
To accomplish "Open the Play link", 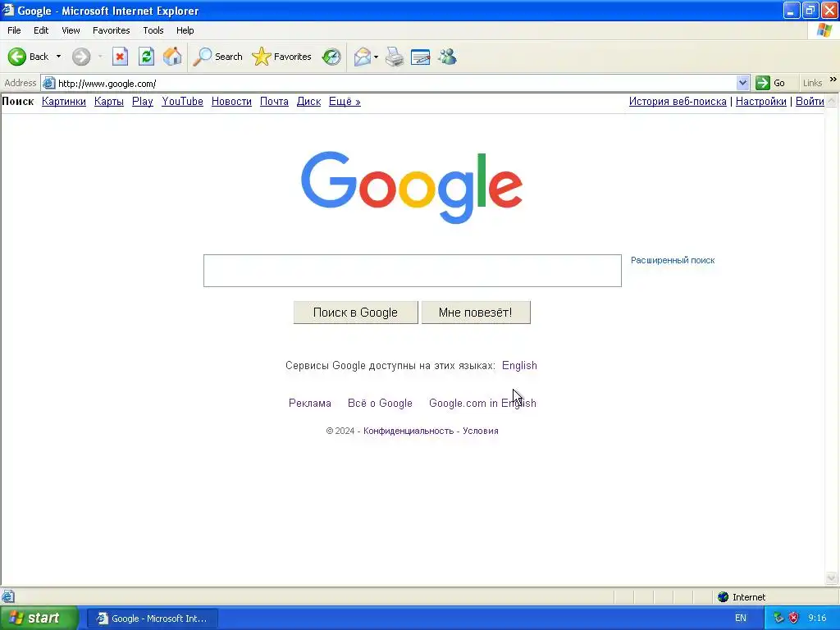I will tap(143, 101).
